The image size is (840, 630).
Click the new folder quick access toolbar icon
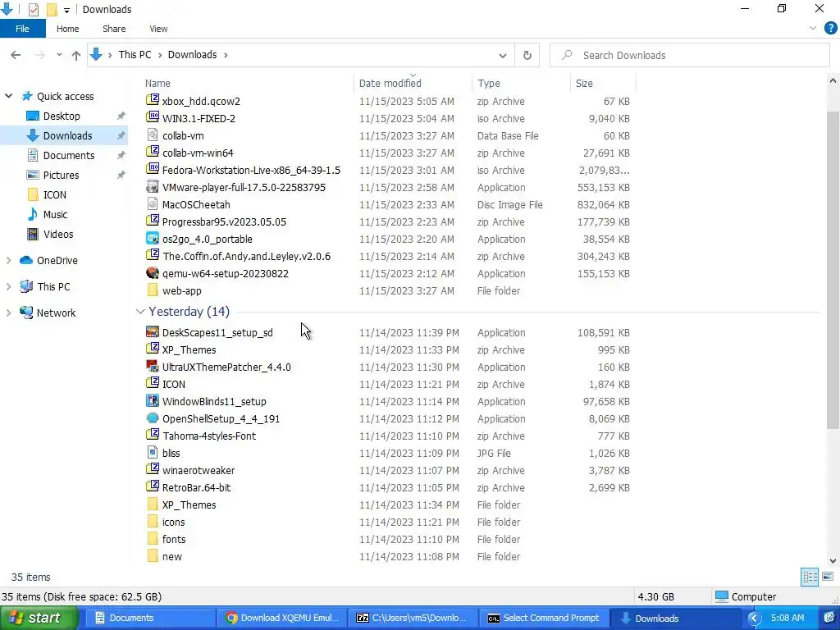(52, 9)
